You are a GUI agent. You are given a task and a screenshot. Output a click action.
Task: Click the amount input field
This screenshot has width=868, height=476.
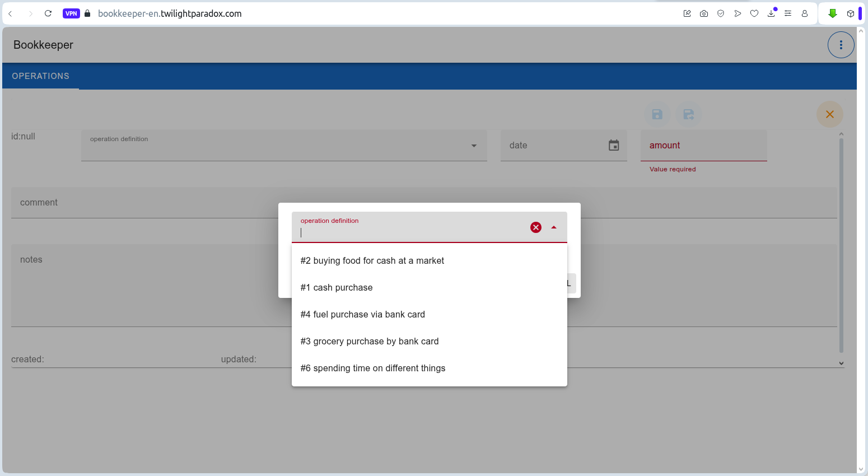click(x=703, y=146)
